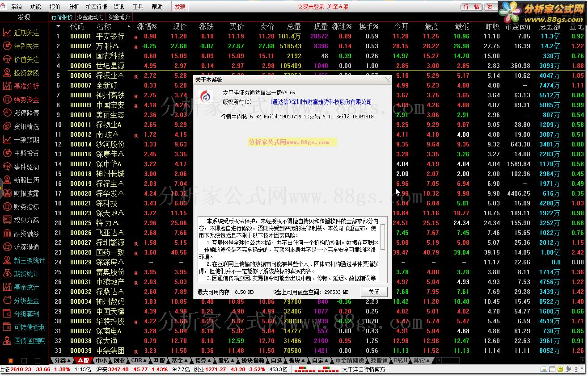Select stock row 000002 万科A
The height and width of the screenshot is (376, 588).
[317, 46]
